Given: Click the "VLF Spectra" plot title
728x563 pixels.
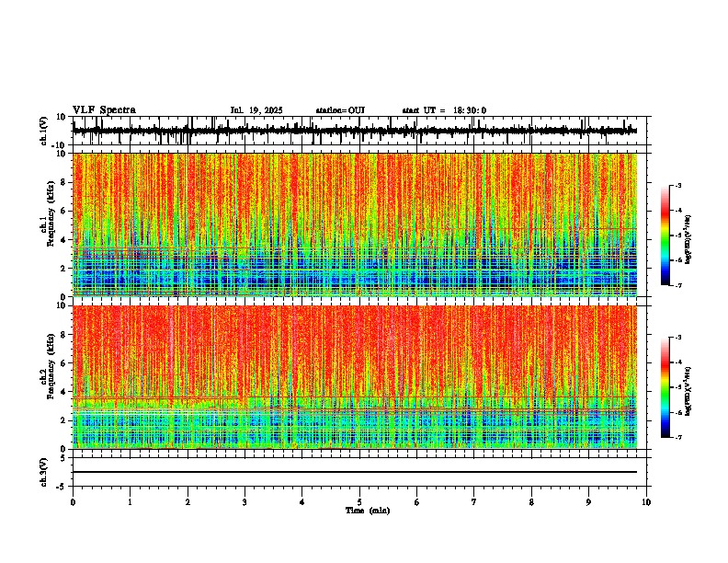Looking at the screenshot, I should [104, 110].
